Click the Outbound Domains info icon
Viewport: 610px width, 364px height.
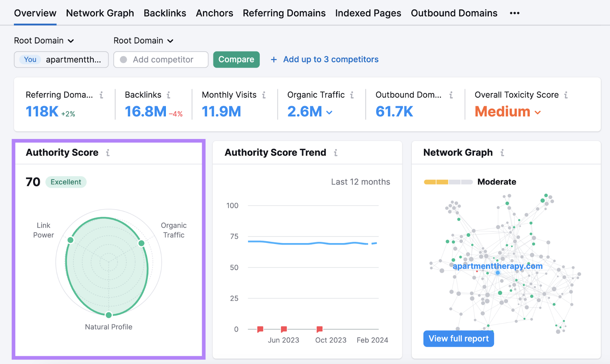click(x=450, y=95)
